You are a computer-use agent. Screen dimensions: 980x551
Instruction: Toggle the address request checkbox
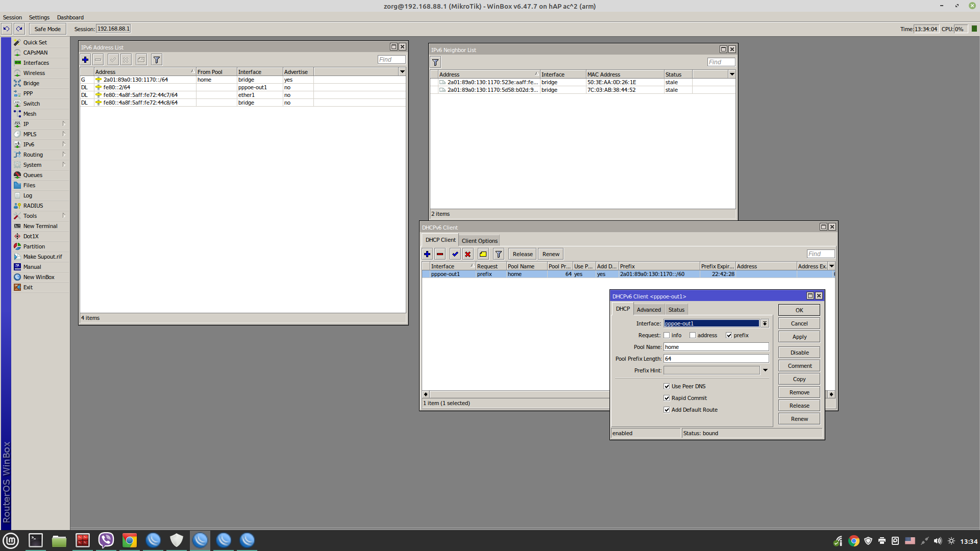[x=693, y=335]
